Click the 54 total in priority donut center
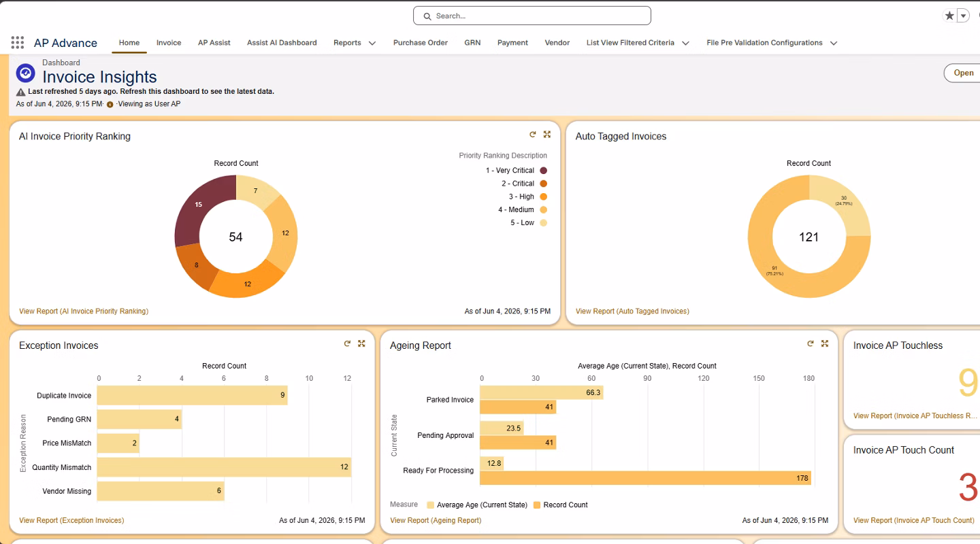The height and width of the screenshot is (544, 980). [235, 237]
